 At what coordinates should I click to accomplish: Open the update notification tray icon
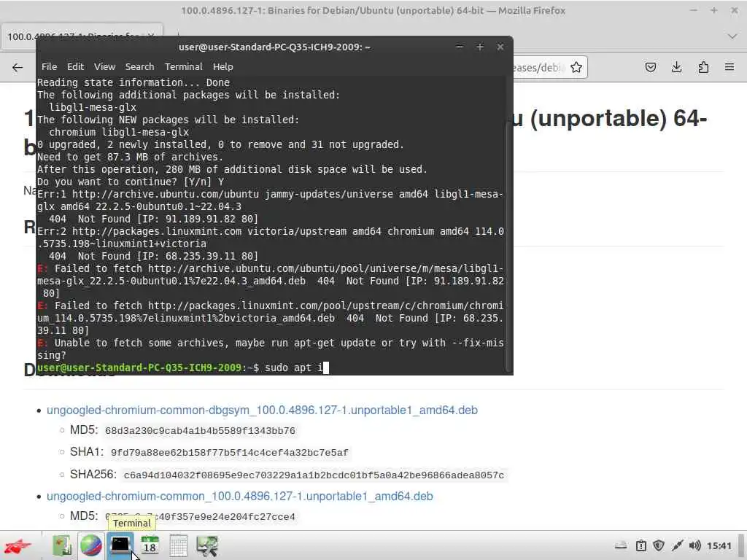pyautogui.click(x=640, y=545)
